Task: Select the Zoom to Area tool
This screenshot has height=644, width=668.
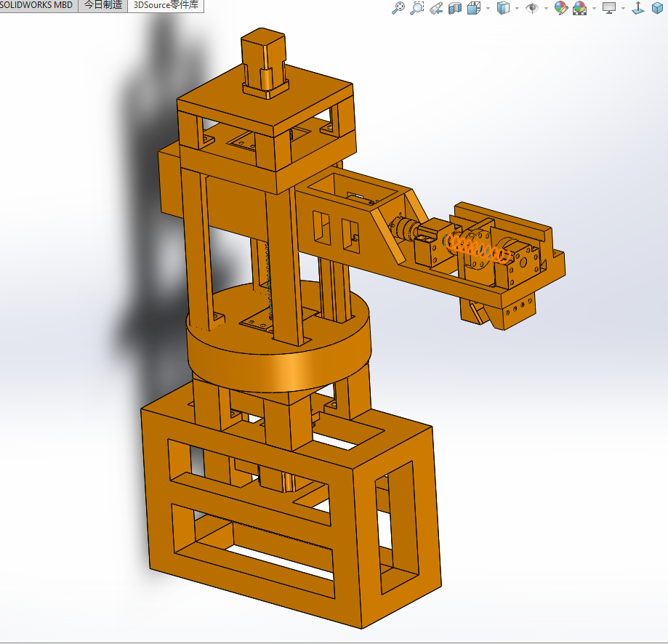Action: click(417, 8)
